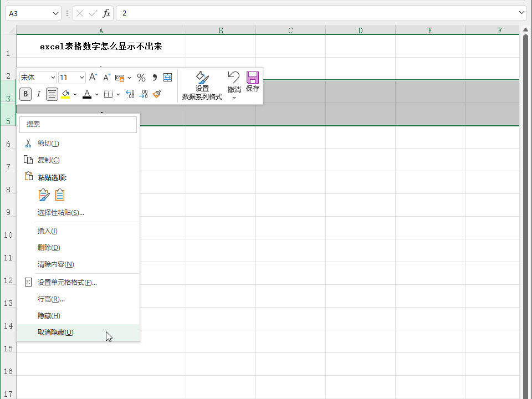Click the Name Box showing A3
Viewport: 532px width, 399px height.
[x=33, y=13]
